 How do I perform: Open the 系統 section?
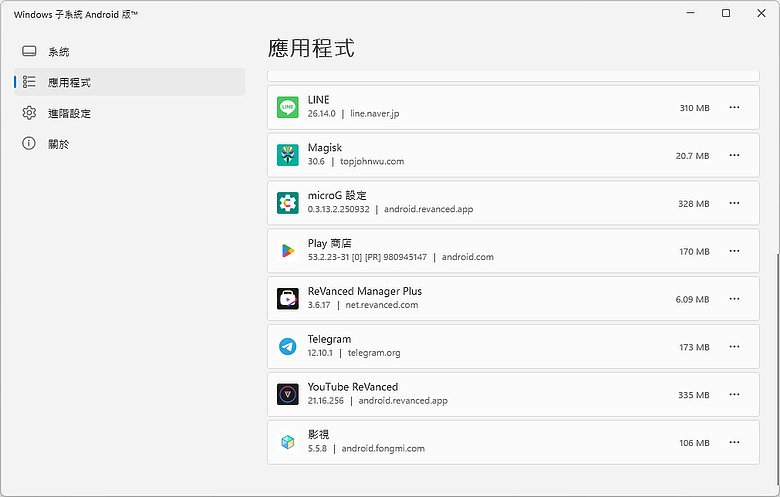129,51
